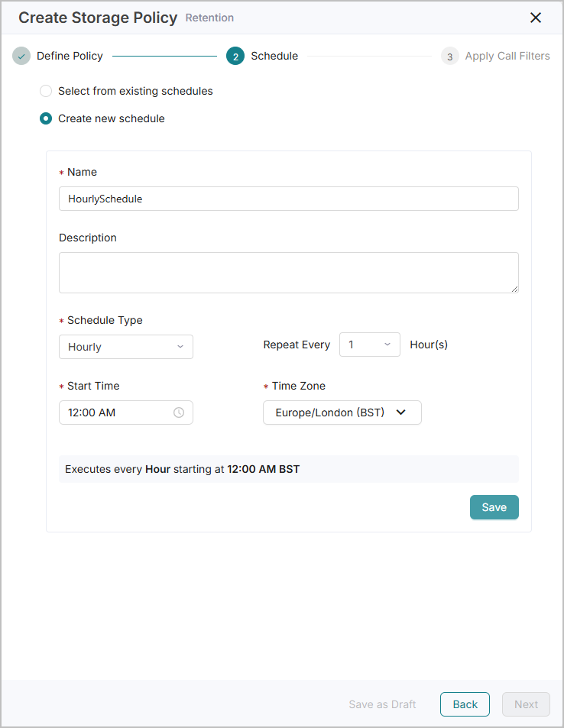Select the 'Select from existing schedules' option
The width and height of the screenshot is (564, 728).
[x=46, y=91]
